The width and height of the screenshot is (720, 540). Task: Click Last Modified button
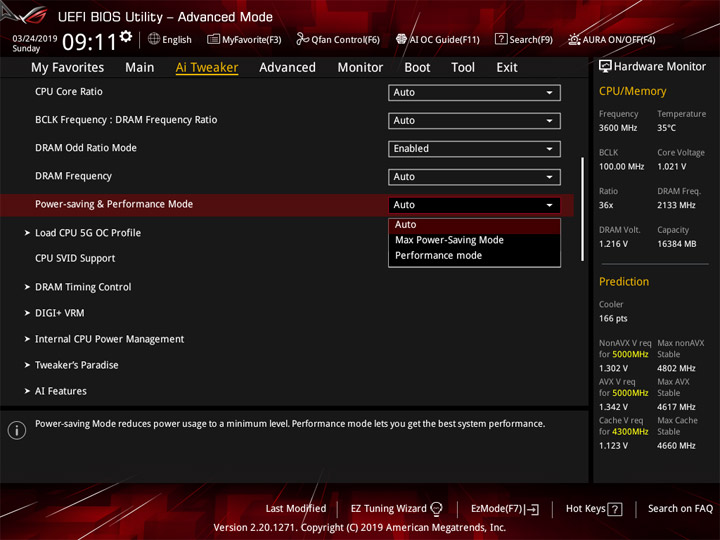(x=296, y=509)
